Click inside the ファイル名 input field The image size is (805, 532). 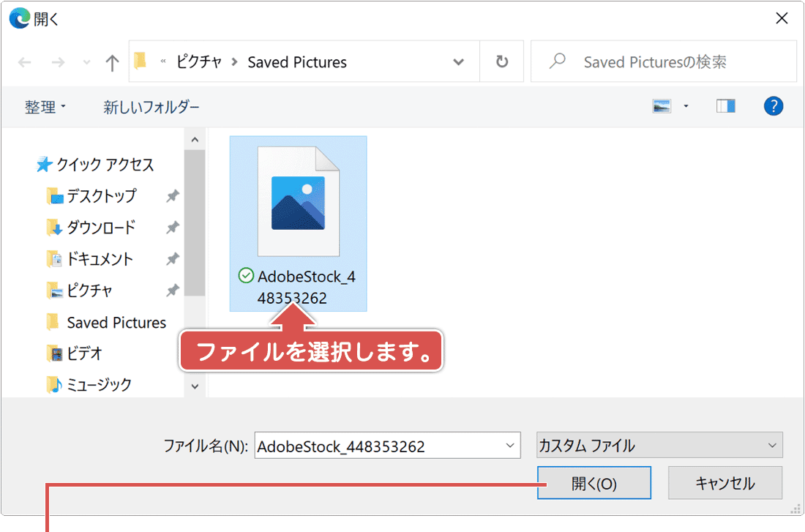point(366,445)
